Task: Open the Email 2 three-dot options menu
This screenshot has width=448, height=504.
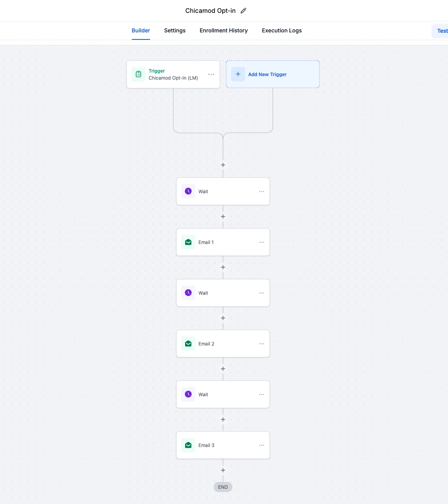Action: [x=262, y=344]
